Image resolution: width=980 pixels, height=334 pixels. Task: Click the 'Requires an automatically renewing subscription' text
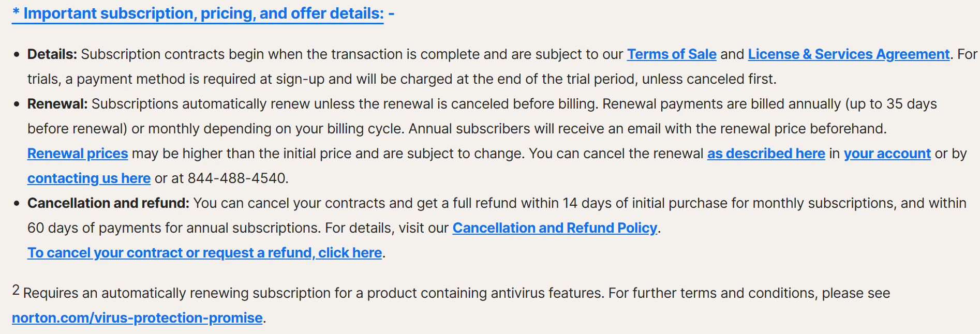pos(177,293)
